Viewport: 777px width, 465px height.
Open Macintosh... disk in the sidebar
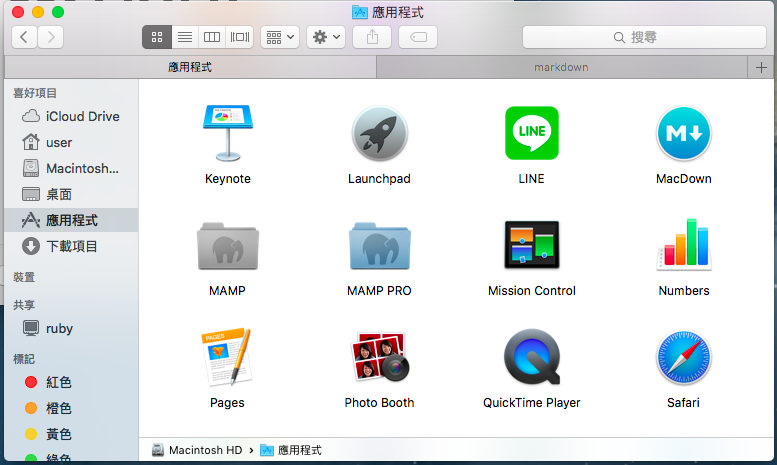point(71,169)
